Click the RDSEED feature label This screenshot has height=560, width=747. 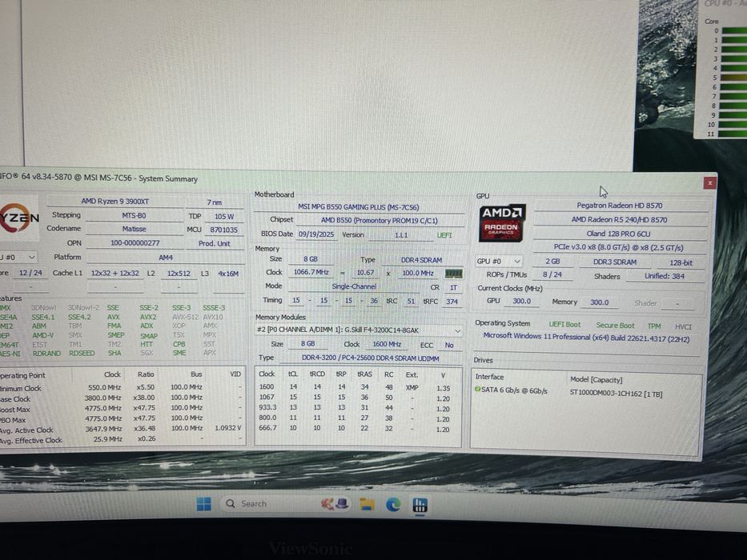click(x=82, y=354)
